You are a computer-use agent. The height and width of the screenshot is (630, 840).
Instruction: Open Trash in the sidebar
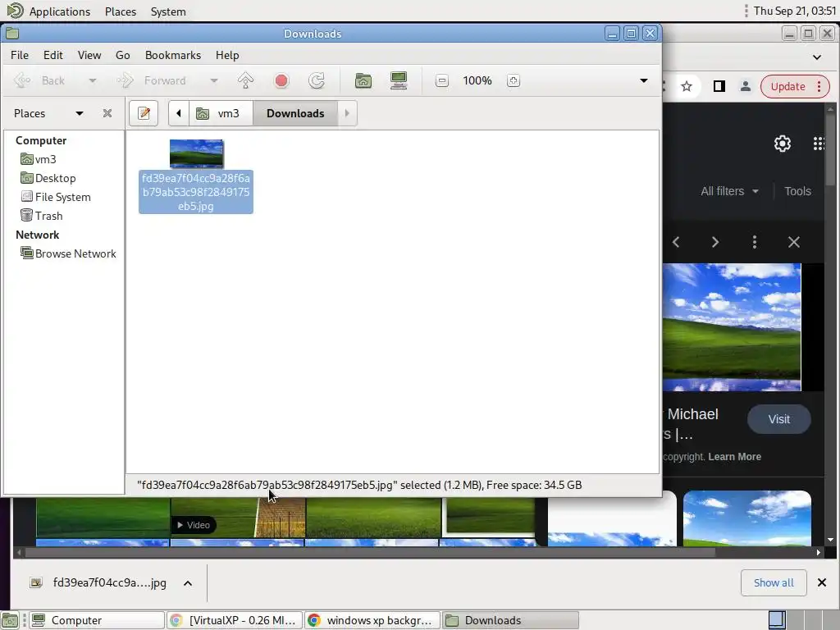[42, 216]
